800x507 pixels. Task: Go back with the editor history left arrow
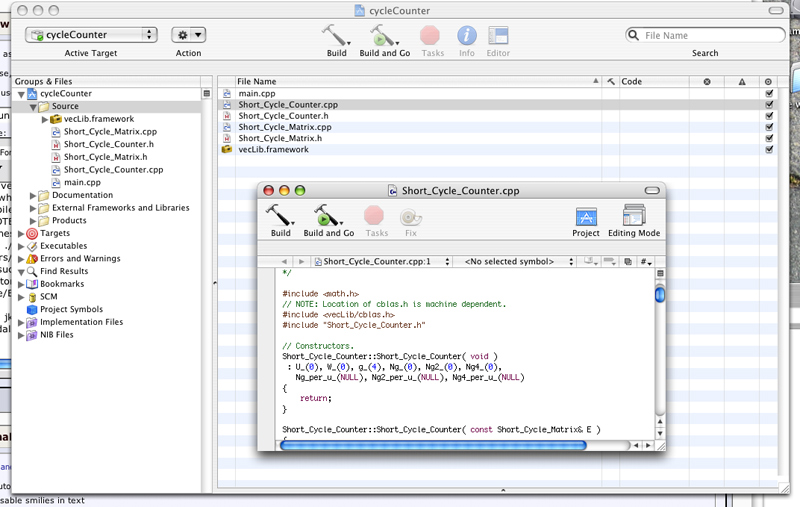[284, 262]
